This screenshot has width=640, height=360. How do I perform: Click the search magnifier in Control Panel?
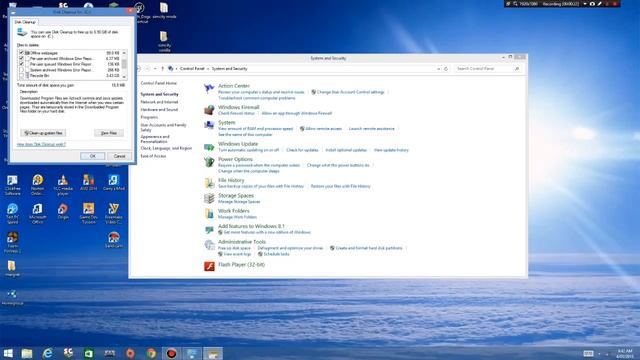(x=517, y=69)
